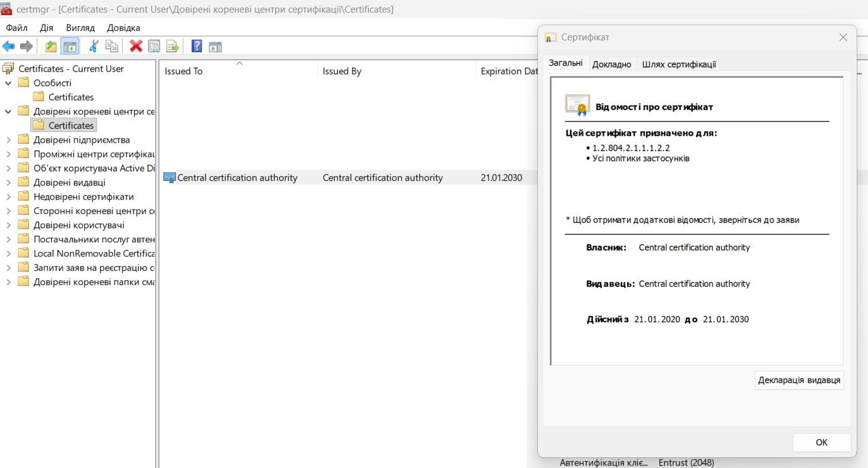
Task: Click the Back arrow in the toolbar
Action: (8, 46)
